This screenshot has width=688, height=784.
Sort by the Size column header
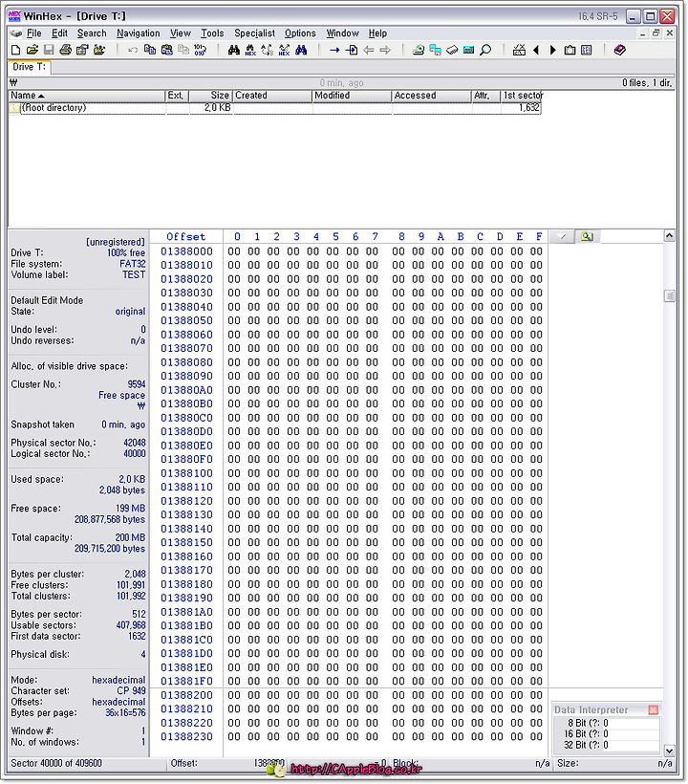pos(210,96)
